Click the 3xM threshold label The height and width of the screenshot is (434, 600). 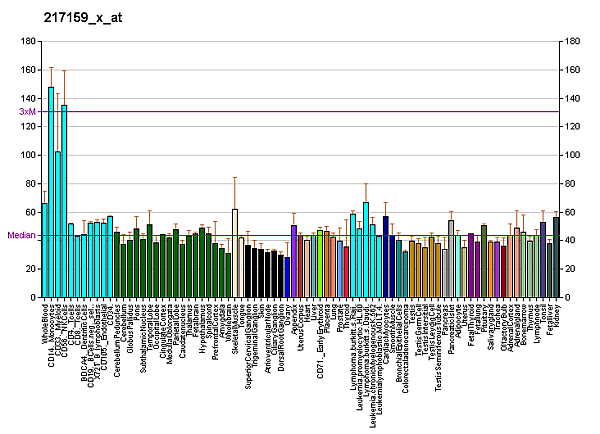pyautogui.click(x=27, y=111)
